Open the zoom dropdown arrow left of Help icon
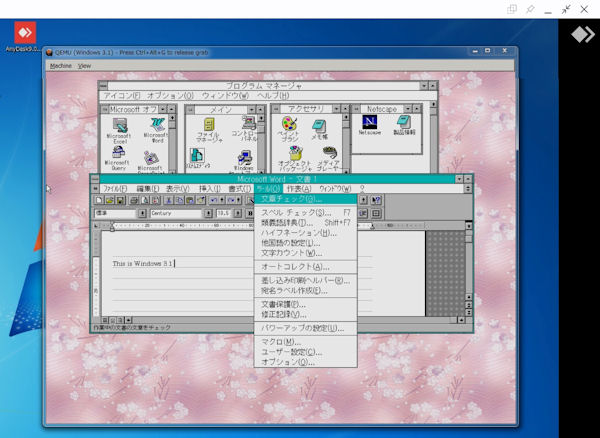The image size is (600, 438). 364,200
